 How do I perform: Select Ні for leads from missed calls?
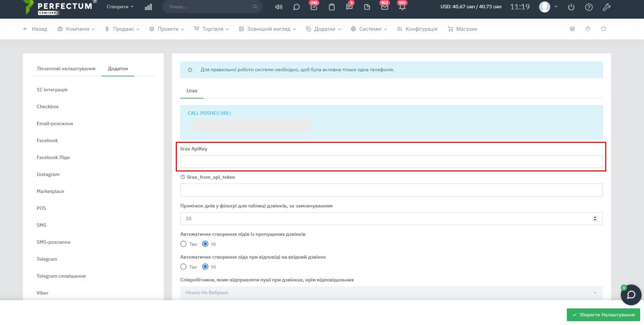pos(205,244)
